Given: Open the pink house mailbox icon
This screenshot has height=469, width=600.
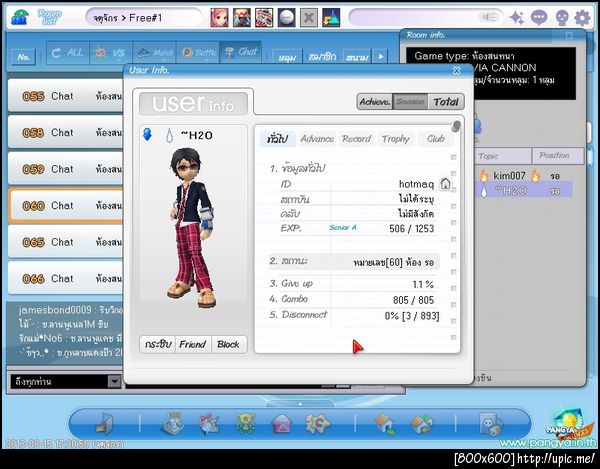Looking at the screenshot, I should point(282,424).
